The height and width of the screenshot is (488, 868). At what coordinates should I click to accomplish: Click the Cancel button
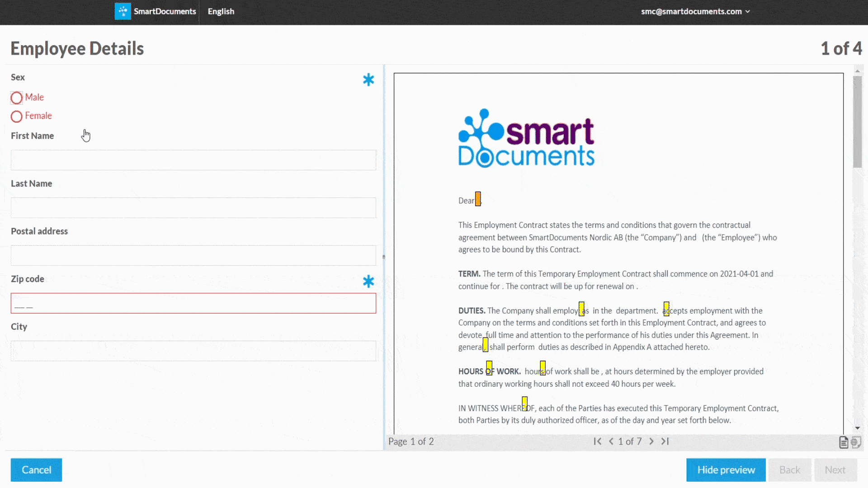36,470
